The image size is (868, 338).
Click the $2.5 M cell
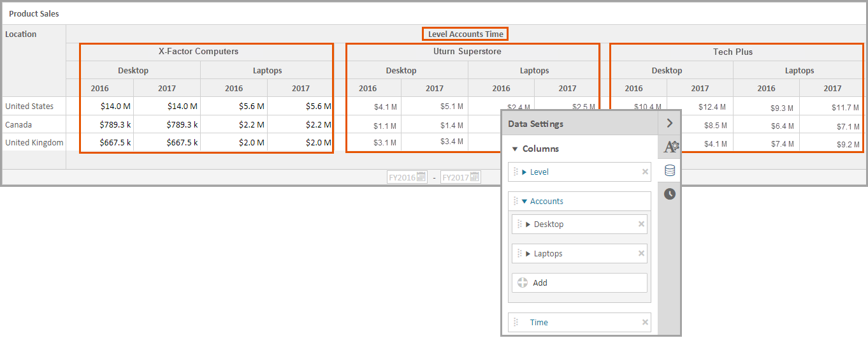click(584, 107)
